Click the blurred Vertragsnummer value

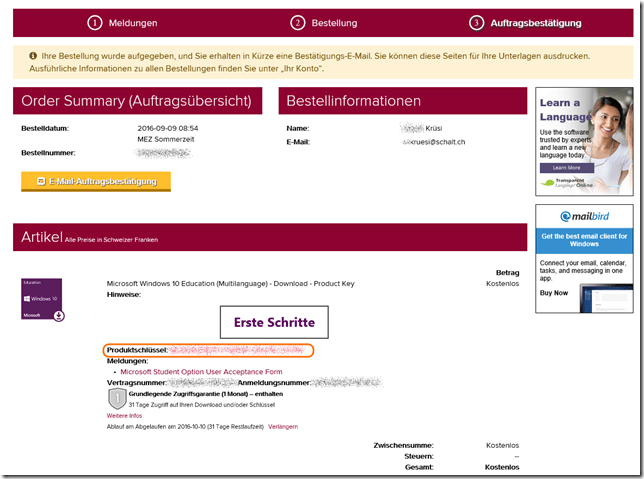click(x=202, y=382)
